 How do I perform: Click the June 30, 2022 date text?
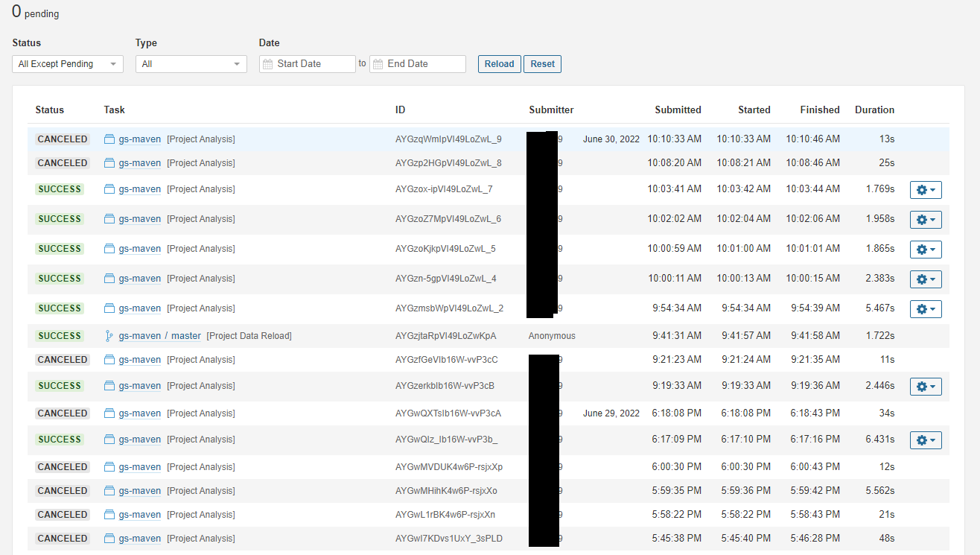pos(611,139)
